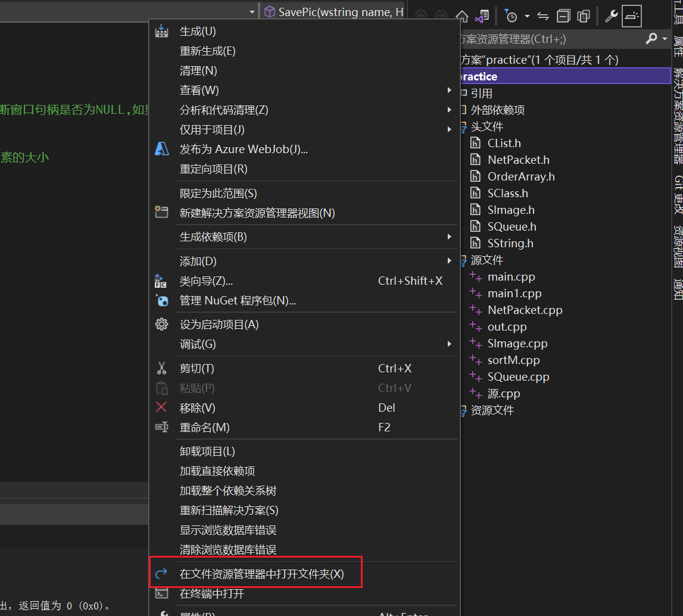Viewport: 683px width, 616px height.
Task: Click the class wizard icon beside 类向导(Z)
Action: point(161,281)
